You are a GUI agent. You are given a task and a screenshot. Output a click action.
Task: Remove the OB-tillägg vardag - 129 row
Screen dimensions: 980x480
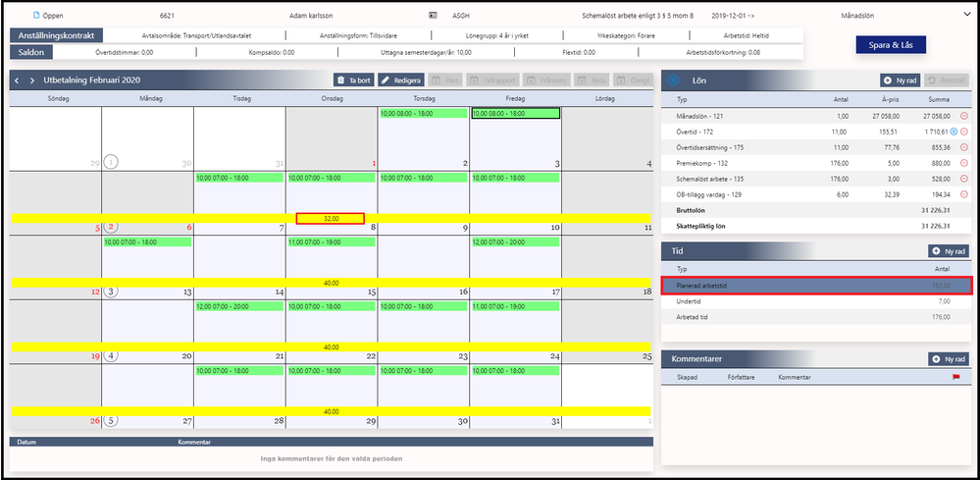[963, 194]
